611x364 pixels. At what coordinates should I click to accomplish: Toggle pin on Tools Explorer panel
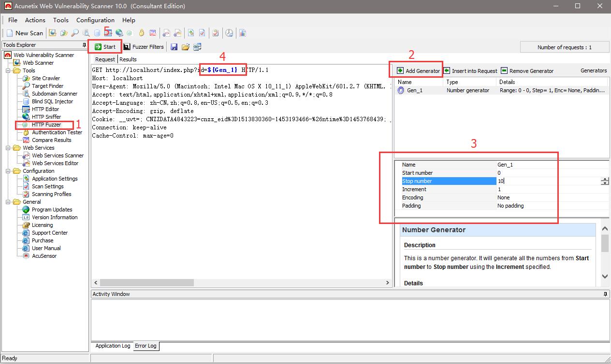pos(85,45)
